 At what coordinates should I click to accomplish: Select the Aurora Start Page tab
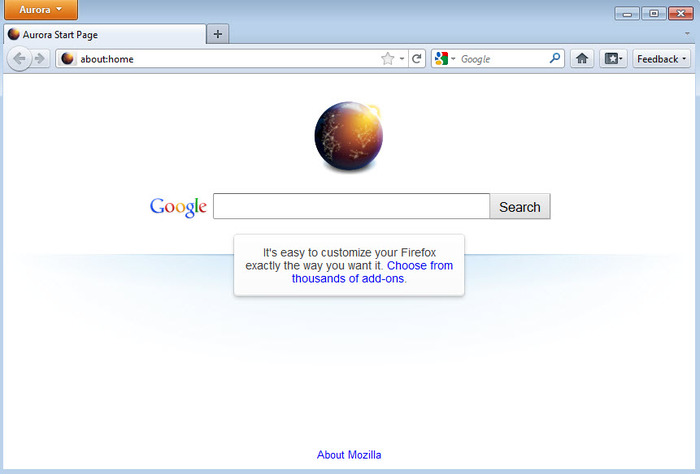click(x=105, y=34)
